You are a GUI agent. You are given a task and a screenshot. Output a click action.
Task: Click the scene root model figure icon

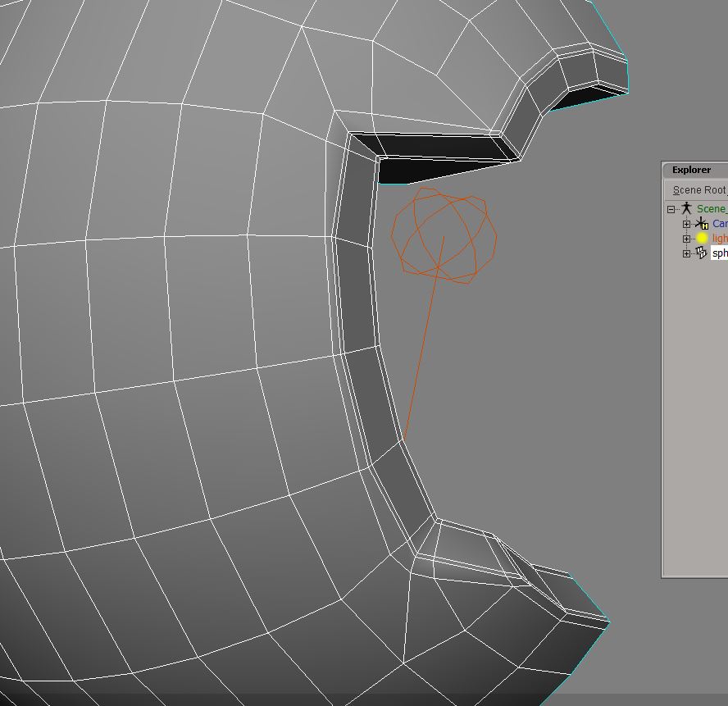click(x=686, y=208)
